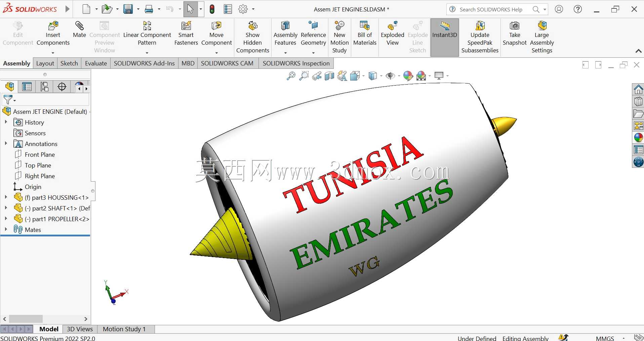The image size is (644, 341).
Task: Take Snapshot of the assembly
Action: 515,34
